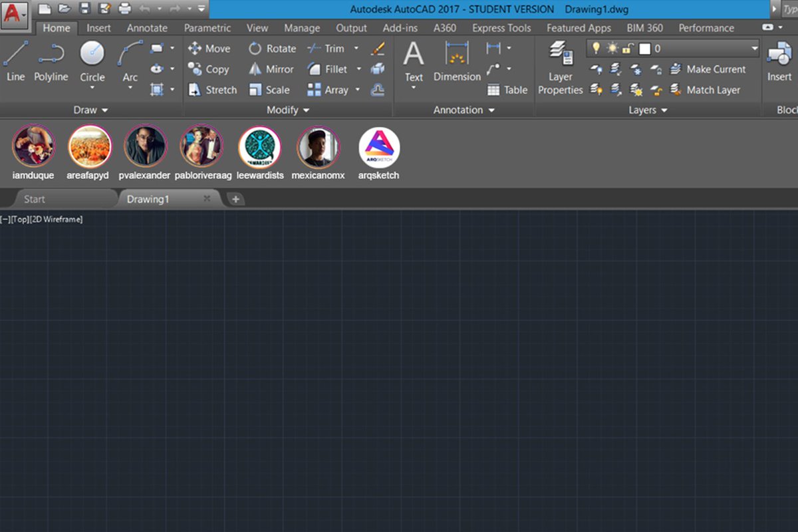798x532 pixels.
Task: Open the application menu A button
Action: click(x=15, y=15)
